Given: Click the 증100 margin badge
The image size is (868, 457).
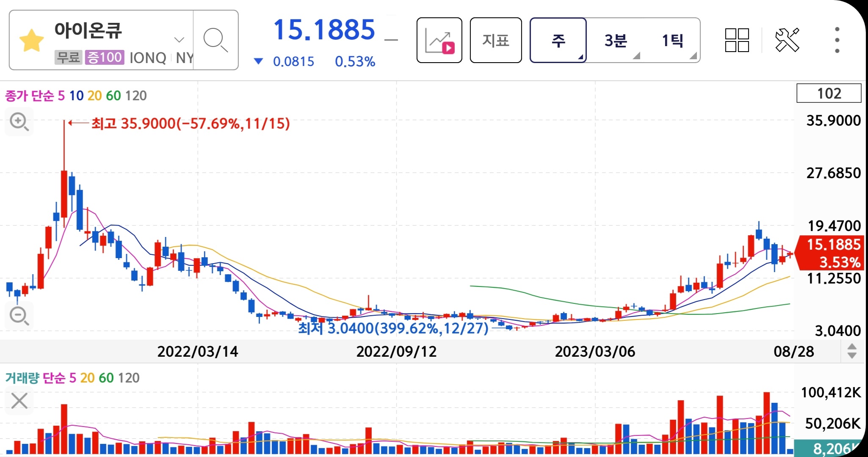Looking at the screenshot, I should (x=105, y=57).
